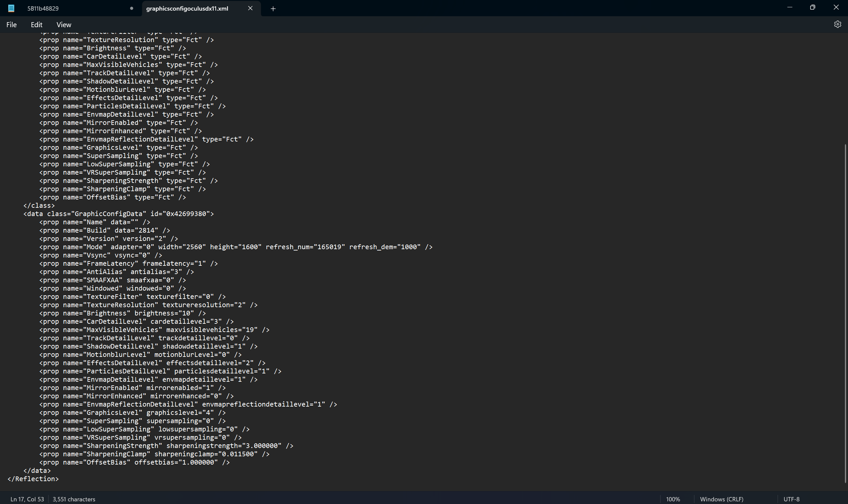Select the graphicsconfigoculusdx11.xml tab
Image resolution: width=848 pixels, height=504 pixels.
(x=187, y=9)
